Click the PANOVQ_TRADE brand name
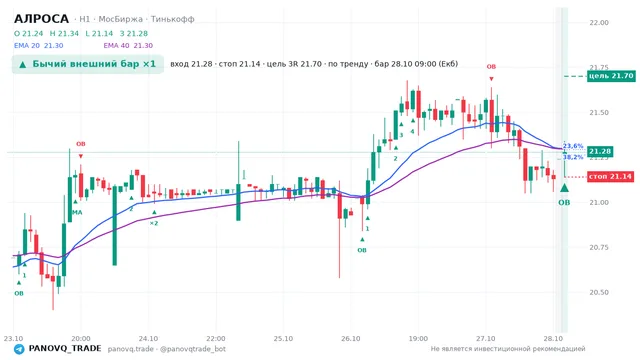Screen dimensions: 640x360 (65, 349)
